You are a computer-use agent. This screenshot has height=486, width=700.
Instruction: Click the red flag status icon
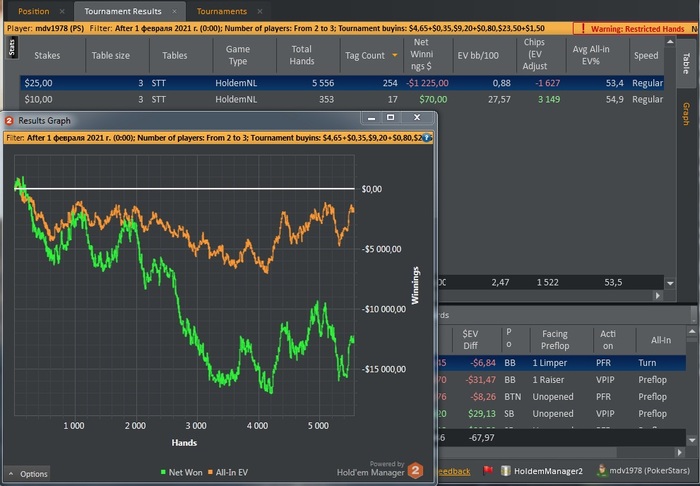point(488,470)
